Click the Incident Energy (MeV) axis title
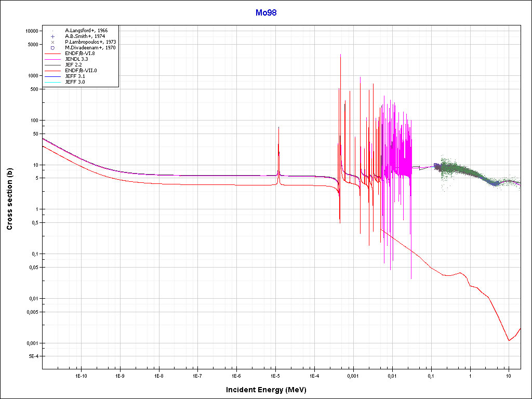532x399 pixels. 270,390
